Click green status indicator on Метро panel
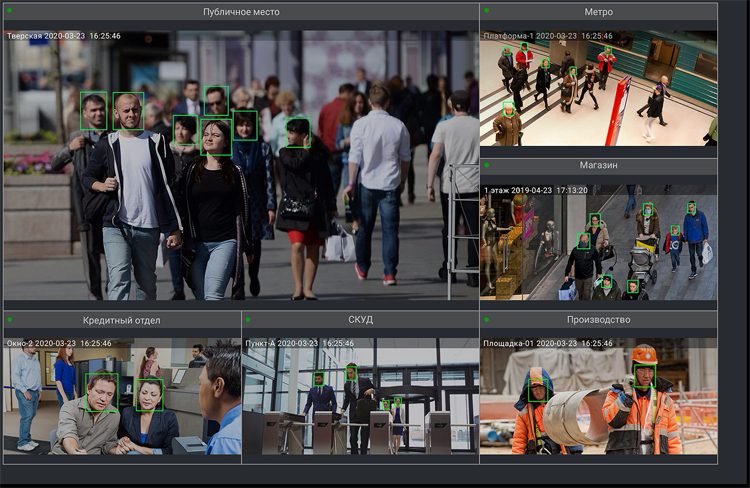The height and width of the screenshot is (488, 750). (x=487, y=12)
